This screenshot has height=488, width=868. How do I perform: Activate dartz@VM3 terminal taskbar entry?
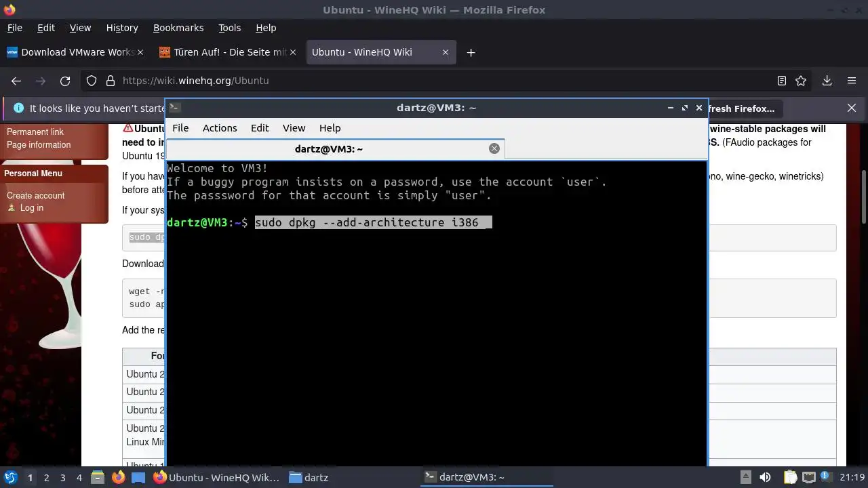pos(487,477)
